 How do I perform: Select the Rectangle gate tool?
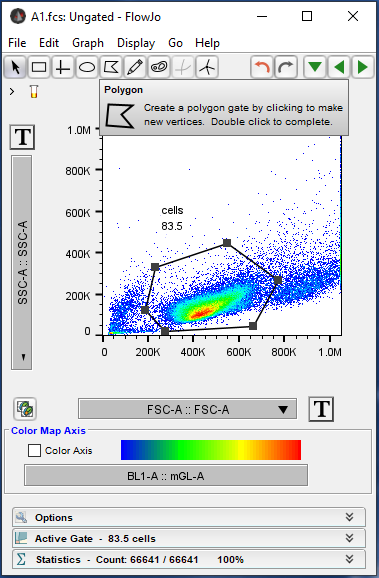tap(39, 67)
